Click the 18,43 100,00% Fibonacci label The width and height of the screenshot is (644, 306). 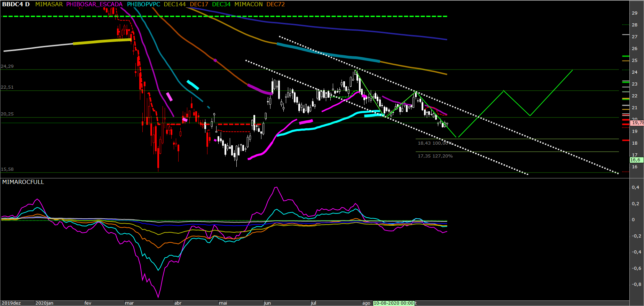435,143
